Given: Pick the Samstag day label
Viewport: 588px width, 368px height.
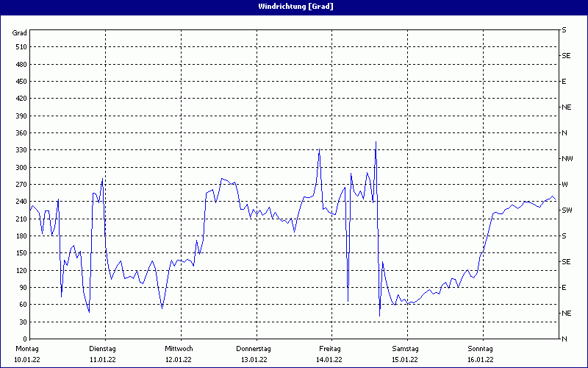Looking at the screenshot, I should pyautogui.click(x=405, y=348).
